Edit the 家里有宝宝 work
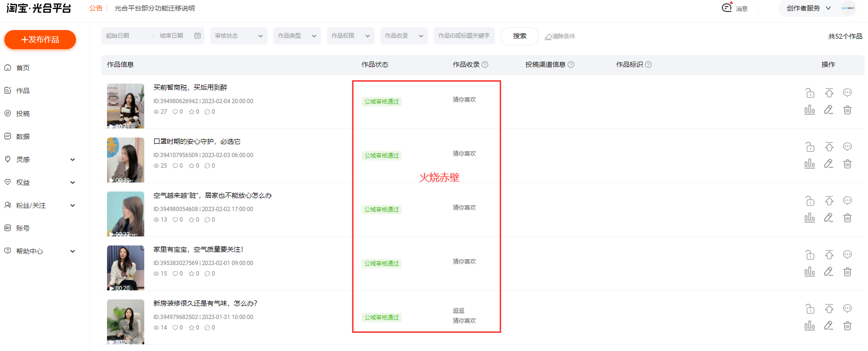Image resolution: width=868 pixels, height=351 pixels. tap(829, 272)
